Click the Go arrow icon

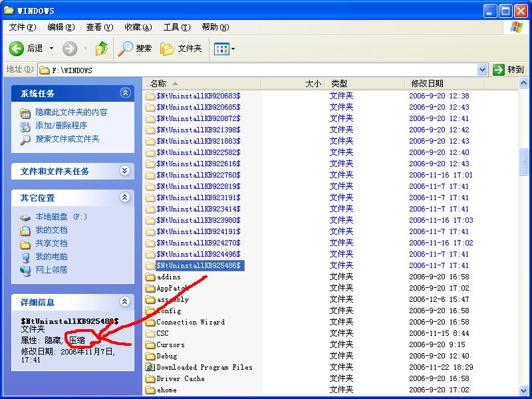pos(498,70)
